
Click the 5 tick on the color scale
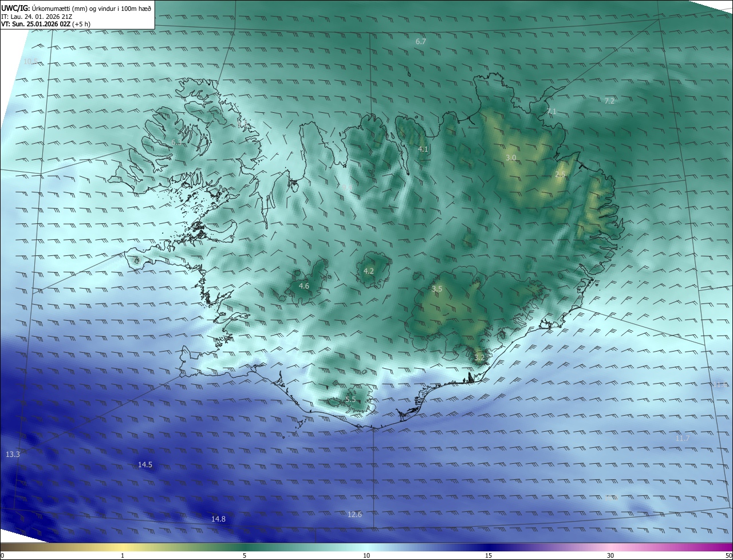tap(245, 555)
